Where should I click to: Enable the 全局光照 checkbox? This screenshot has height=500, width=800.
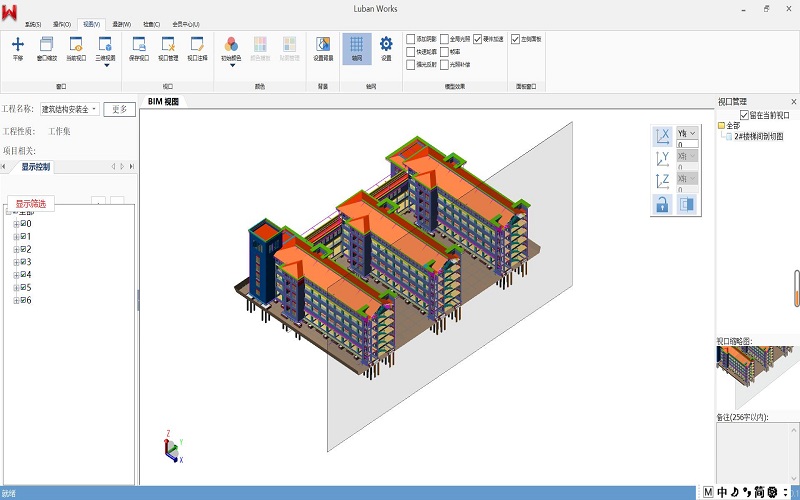[x=444, y=39]
